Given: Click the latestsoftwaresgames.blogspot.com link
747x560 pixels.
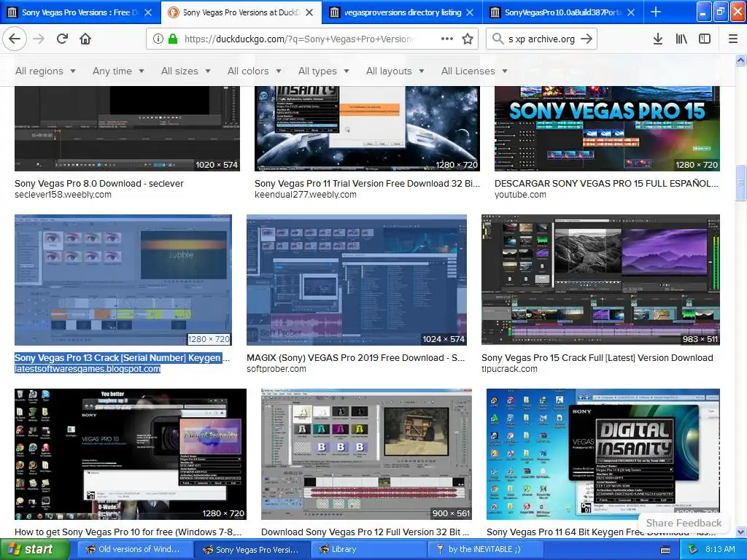Looking at the screenshot, I should pyautogui.click(x=88, y=368).
